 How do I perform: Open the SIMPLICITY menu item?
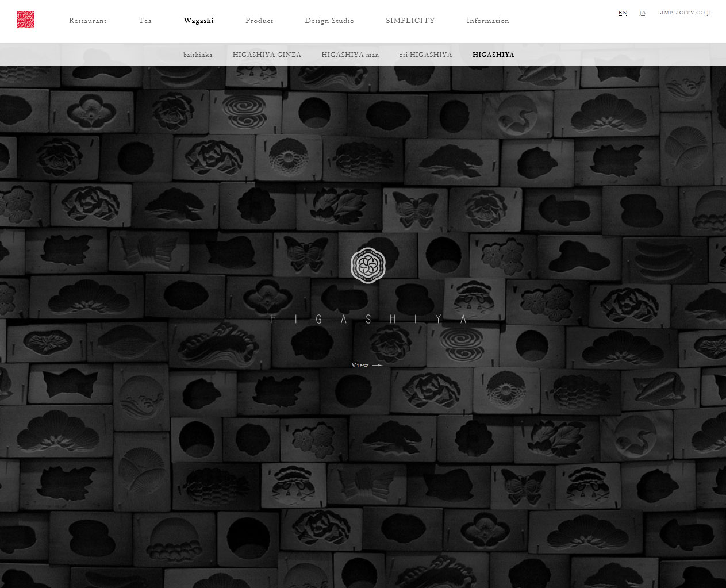[410, 21]
